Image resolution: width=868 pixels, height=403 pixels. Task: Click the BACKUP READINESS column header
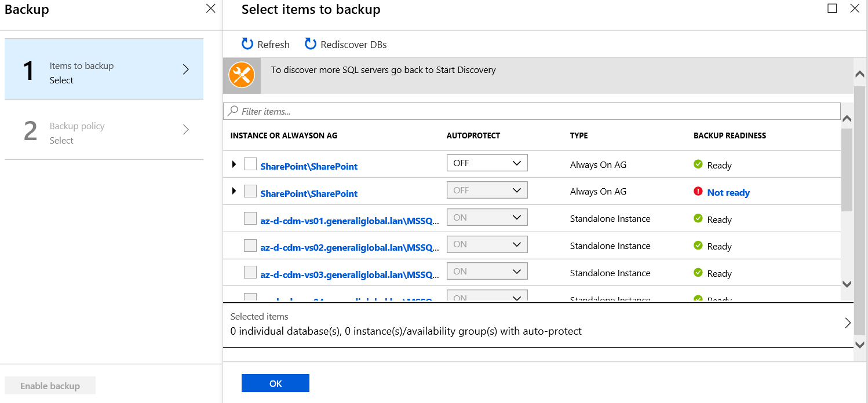tap(730, 135)
